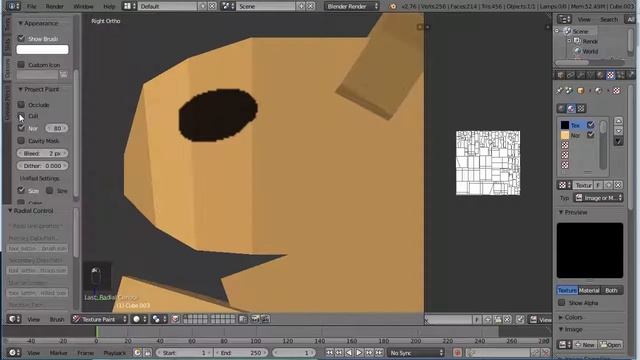Click the 3D viewport editor type icon
The width and height of the screenshot is (640, 360).
click(x=14, y=319)
